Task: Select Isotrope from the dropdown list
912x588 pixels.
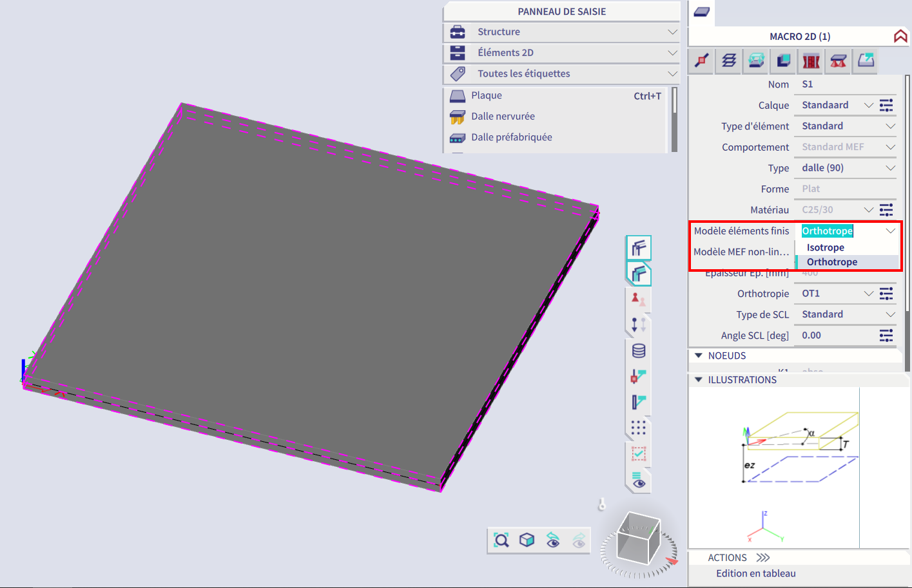Action: pos(826,247)
